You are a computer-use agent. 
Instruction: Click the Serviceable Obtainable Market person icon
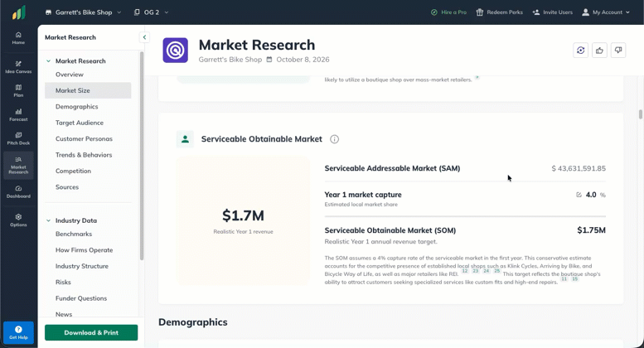(185, 139)
